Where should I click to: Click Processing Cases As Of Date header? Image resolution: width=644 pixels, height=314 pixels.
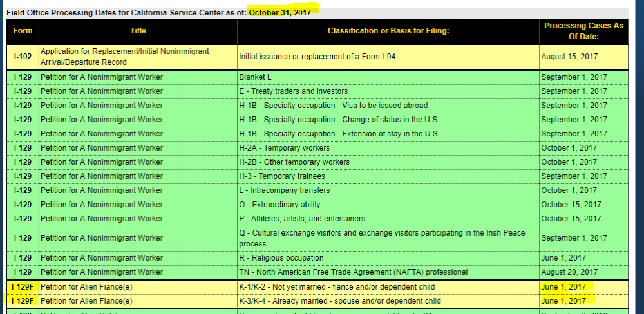tap(583, 31)
